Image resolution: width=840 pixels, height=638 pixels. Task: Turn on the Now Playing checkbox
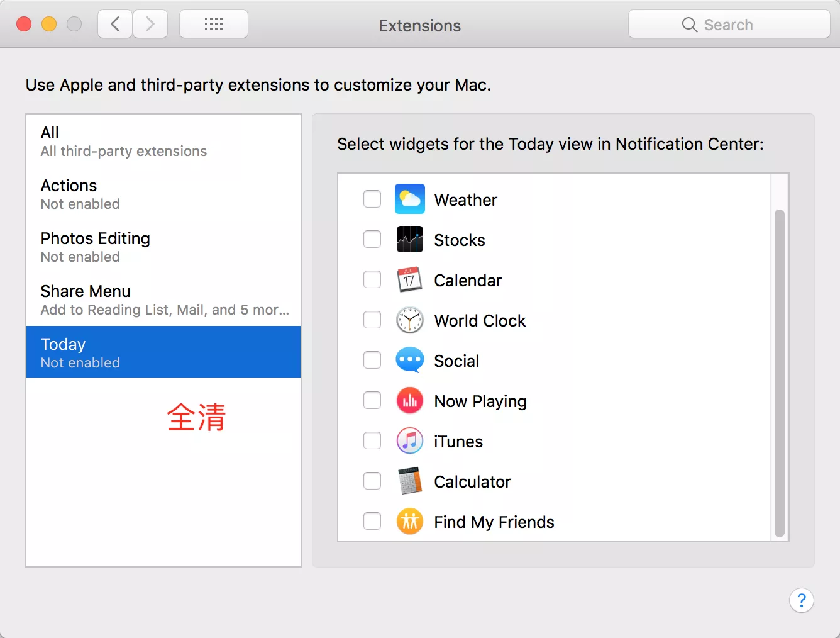pyautogui.click(x=372, y=400)
